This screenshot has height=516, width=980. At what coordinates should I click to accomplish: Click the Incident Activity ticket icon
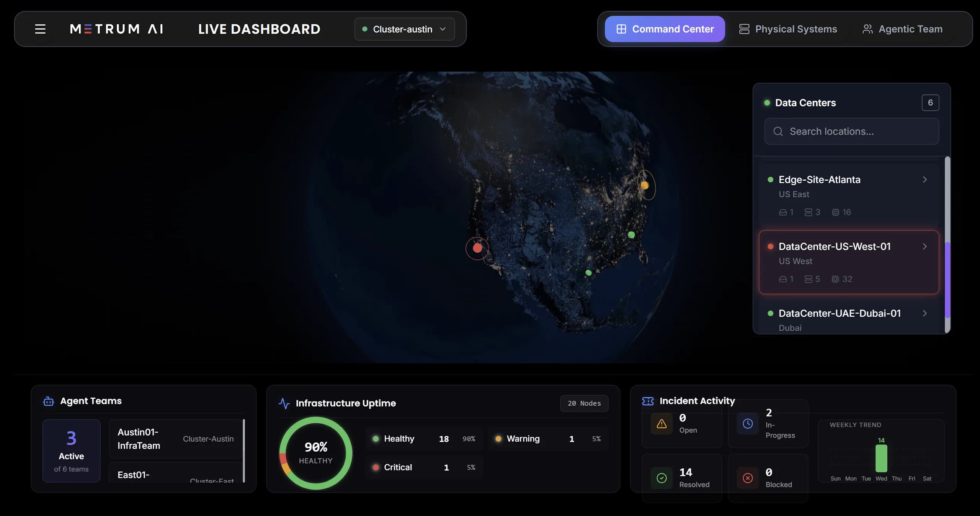pyautogui.click(x=648, y=401)
